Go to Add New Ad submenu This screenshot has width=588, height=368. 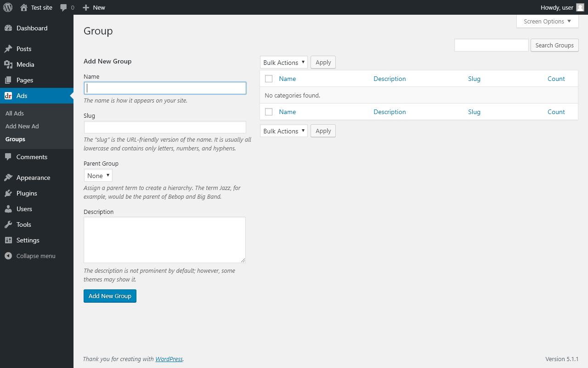click(22, 126)
